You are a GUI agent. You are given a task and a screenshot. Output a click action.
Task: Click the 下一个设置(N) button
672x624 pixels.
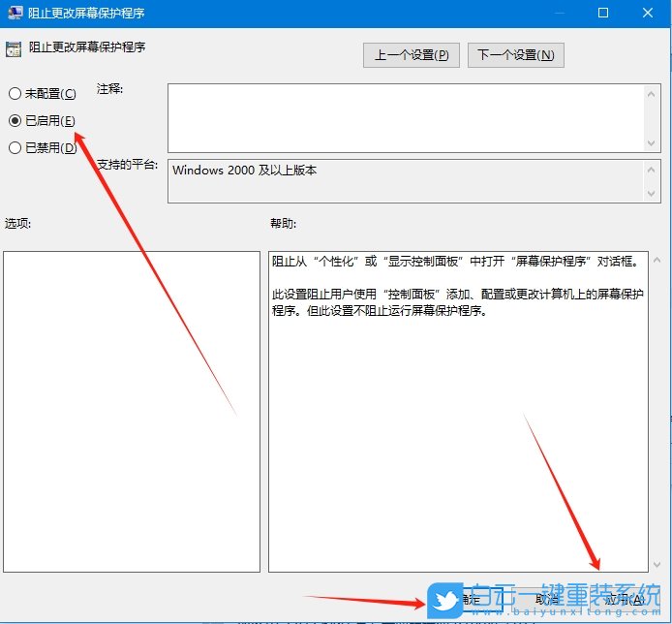point(515,55)
